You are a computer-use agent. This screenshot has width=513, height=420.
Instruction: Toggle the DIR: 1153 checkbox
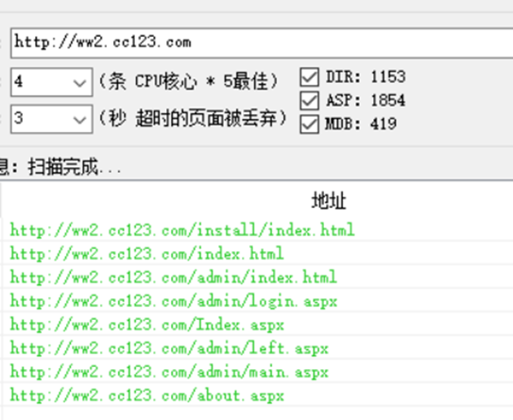pos(309,76)
